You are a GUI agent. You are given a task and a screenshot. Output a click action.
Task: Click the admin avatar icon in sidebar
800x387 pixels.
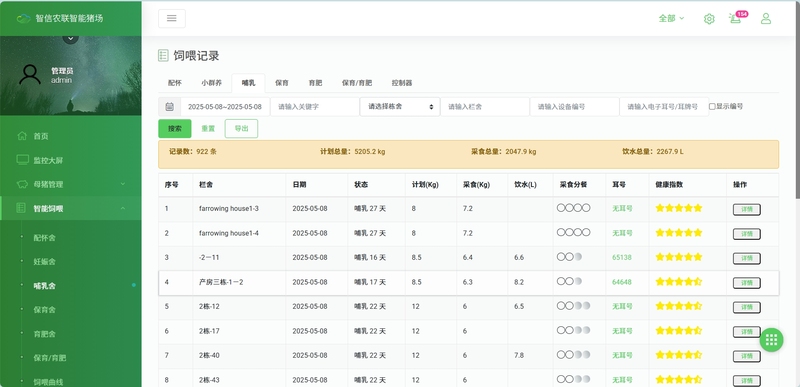click(30, 75)
